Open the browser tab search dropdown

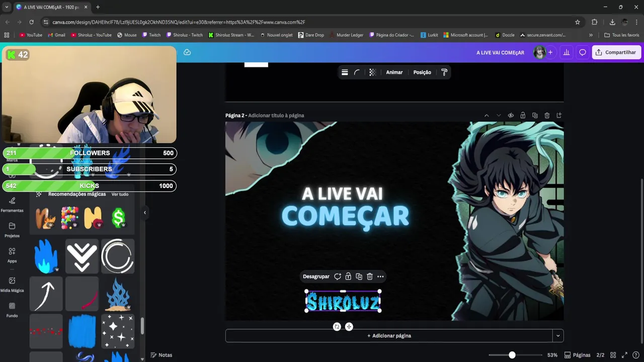click(x=7, y=7)
